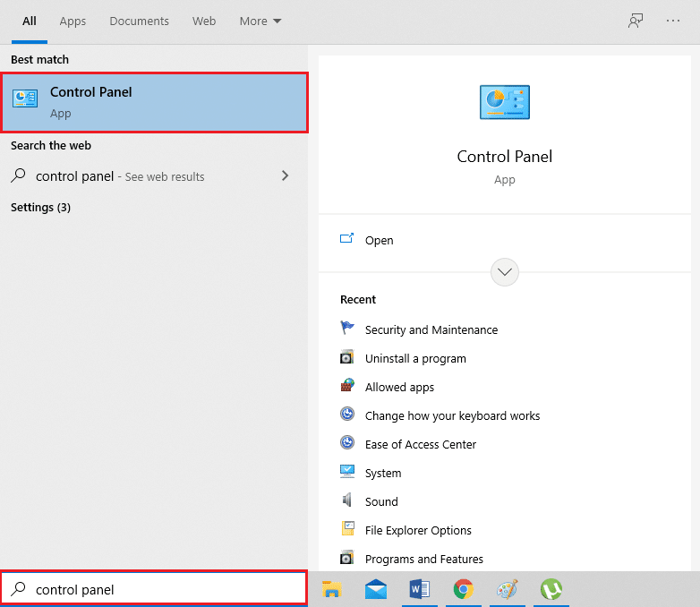700x607 pixels.
Task: Switch to the Documents tab
Action: pos(139,21)
